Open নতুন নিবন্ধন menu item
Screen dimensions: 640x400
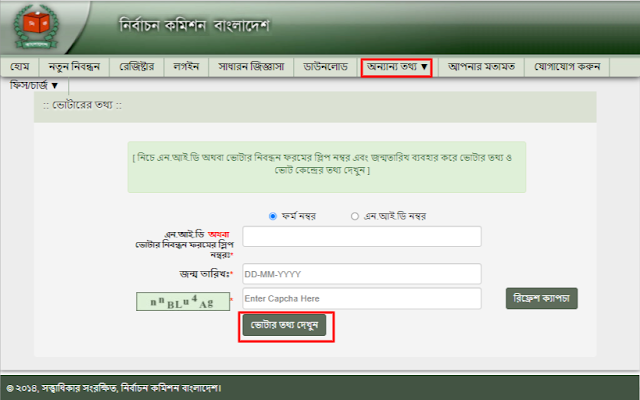pyautogui.click(x=74, y=67)
